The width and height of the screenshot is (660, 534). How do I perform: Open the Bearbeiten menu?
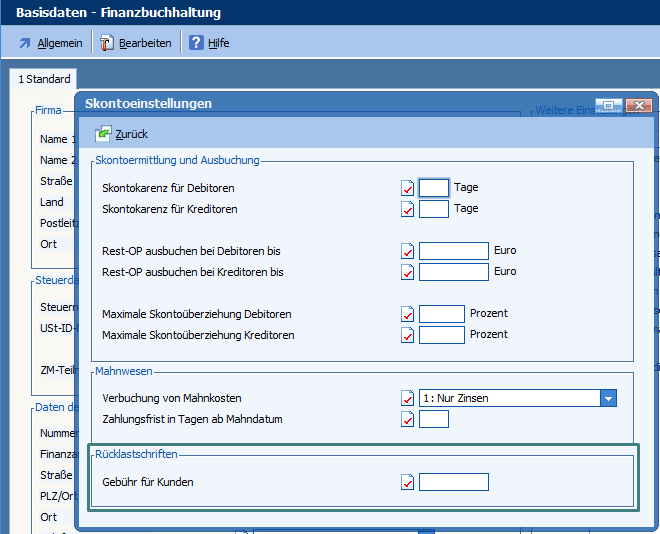coord(135,43)
